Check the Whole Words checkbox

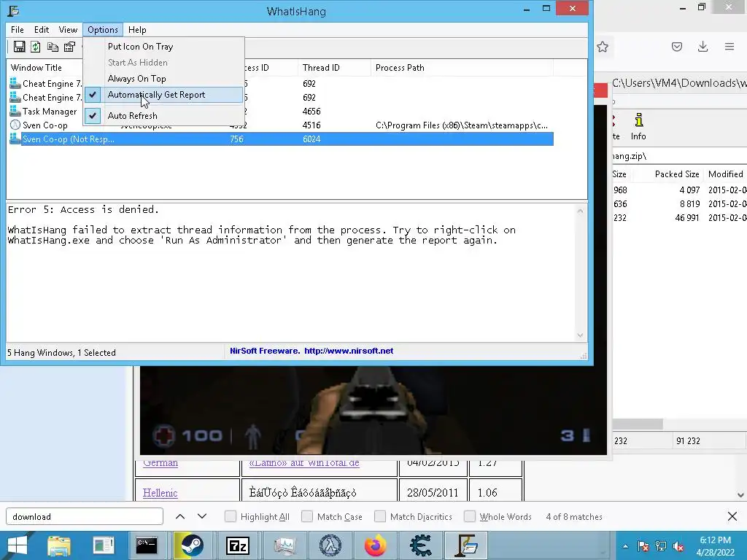click(469, 516)
